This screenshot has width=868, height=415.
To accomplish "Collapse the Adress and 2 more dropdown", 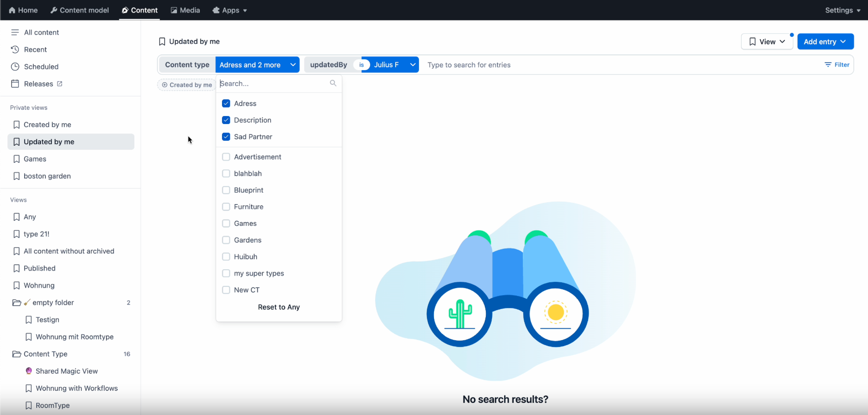I will tap(257, 65).
